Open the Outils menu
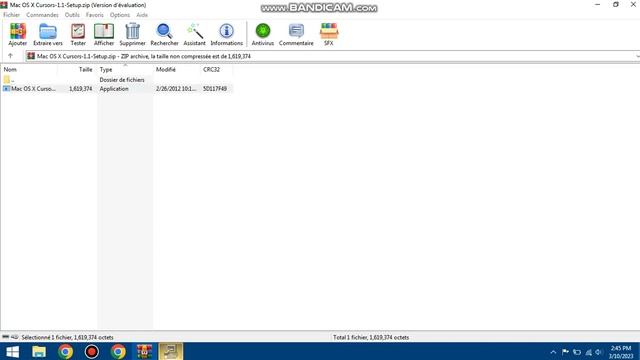The height and width of the screenshot is (360, 640). [x=72, y=15]
